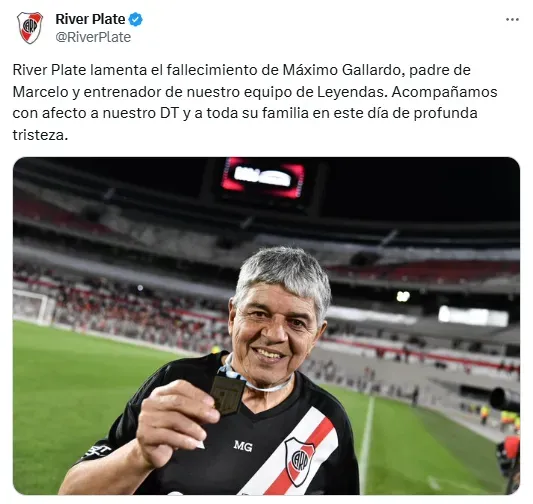The image size is (533, 504).
Task: Click the white goal net in the photo
Action: click(x=33, y=307)
